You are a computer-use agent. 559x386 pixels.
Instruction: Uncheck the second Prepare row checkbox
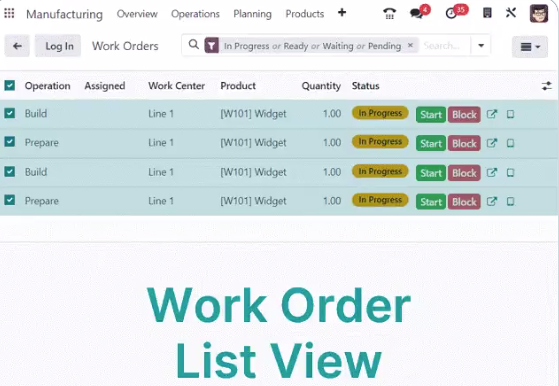[x=10, y=200]
